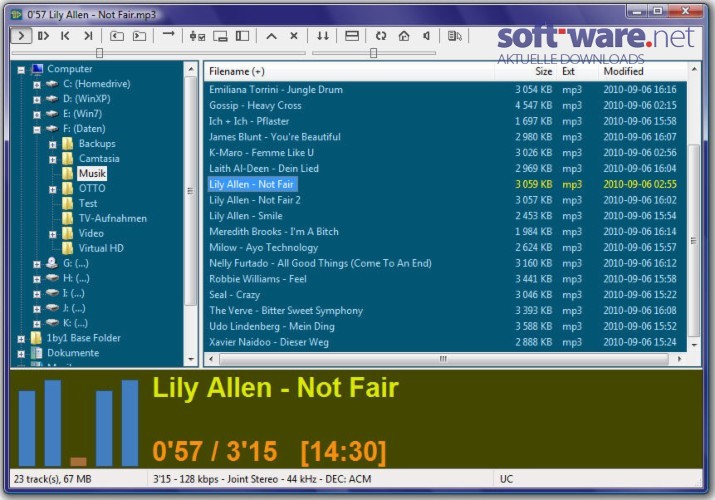Click '23 track(s), 67 MB' status text
715x500 pixels.
click(53, 479)
